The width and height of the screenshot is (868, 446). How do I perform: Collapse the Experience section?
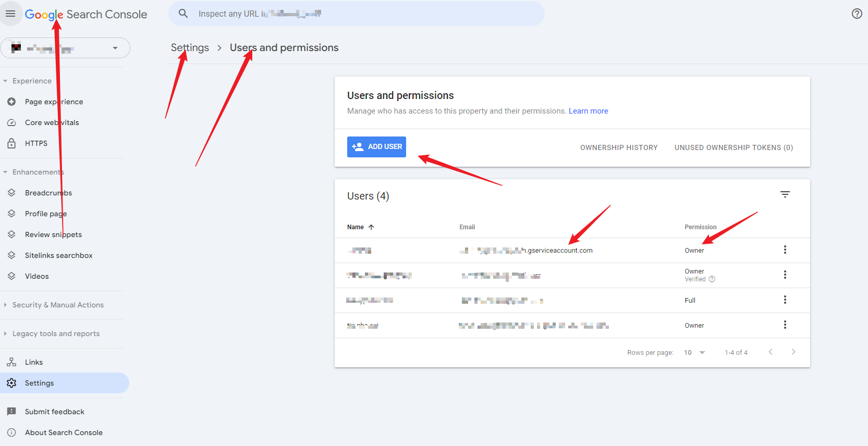(5, 81)
